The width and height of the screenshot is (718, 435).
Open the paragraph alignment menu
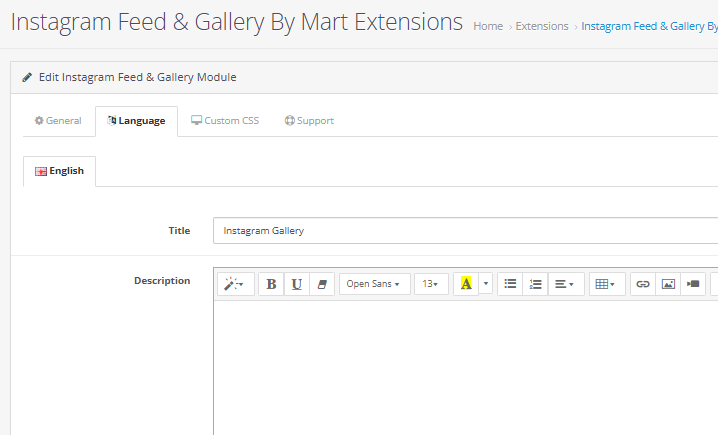565,284
